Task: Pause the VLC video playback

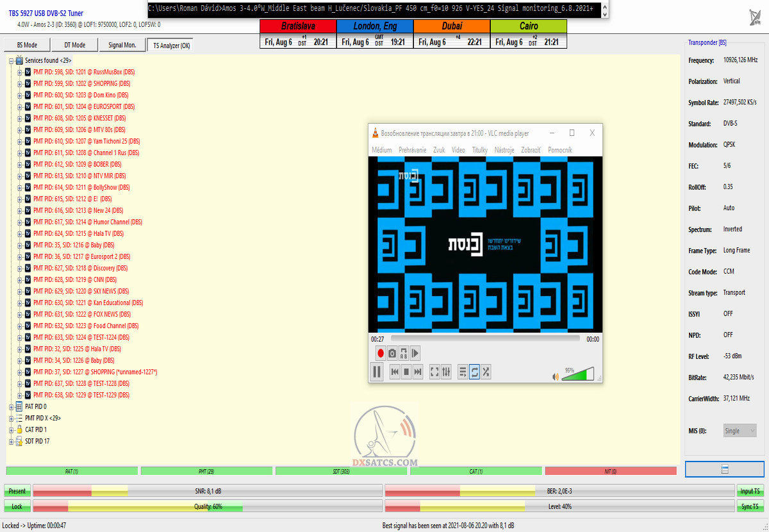Action: tap(377, 372)
